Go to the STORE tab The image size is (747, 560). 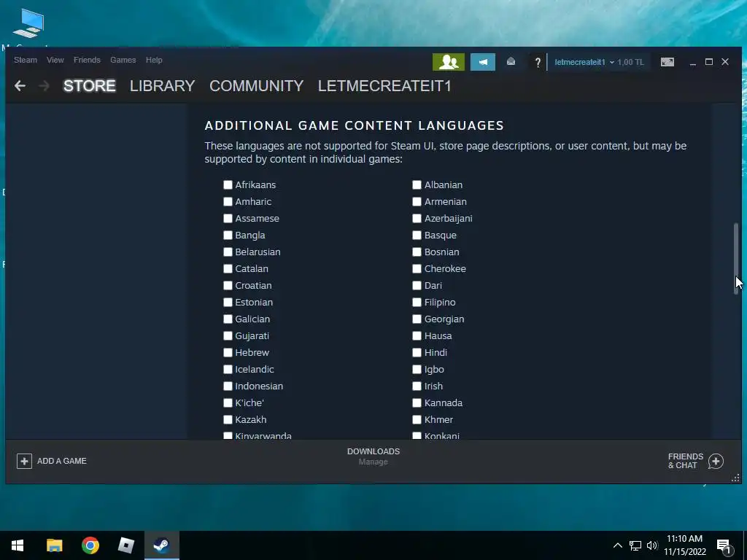(90, 86)
